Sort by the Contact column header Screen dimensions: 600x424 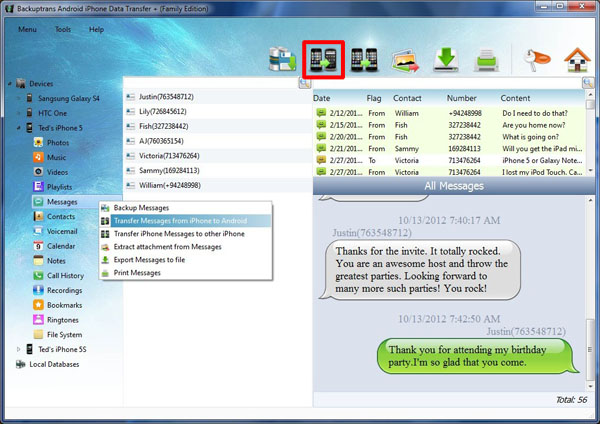(x=407, y=98)
